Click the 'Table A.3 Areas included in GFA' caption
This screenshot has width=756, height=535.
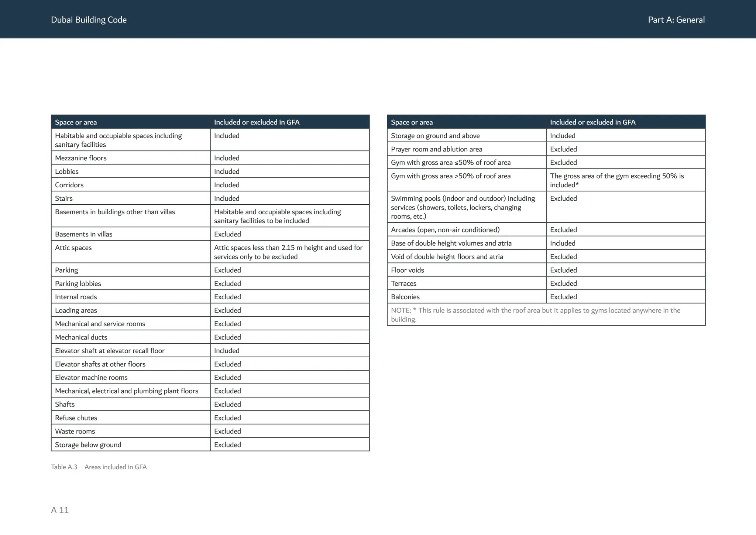click(99, 467)
